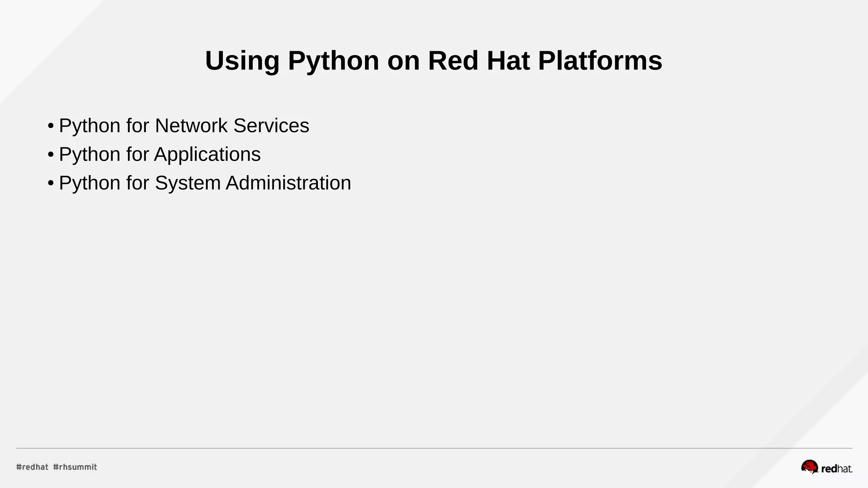This screenshot has height=488, width=868.
Task: Click the horizontal divider line above the footer
Action: coord(434,448)
